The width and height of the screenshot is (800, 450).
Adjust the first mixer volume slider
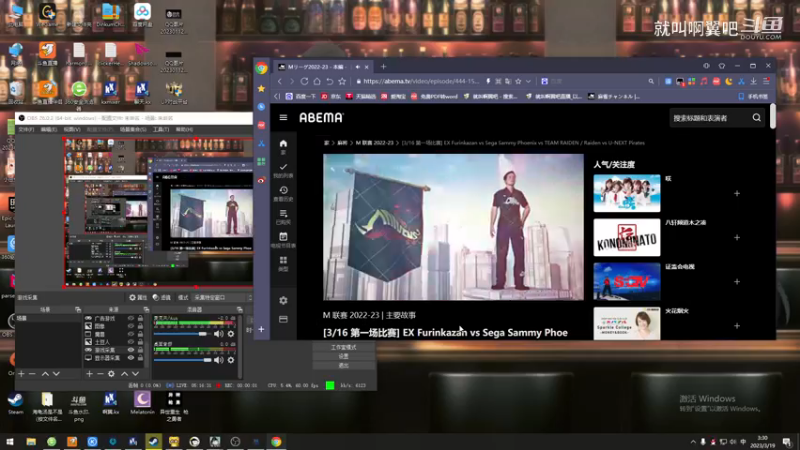tap(183, 334)
